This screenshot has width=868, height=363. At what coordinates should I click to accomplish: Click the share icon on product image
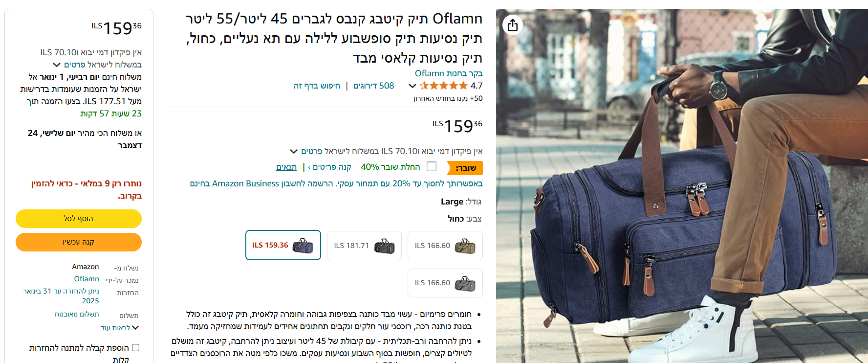click(513, 24)
